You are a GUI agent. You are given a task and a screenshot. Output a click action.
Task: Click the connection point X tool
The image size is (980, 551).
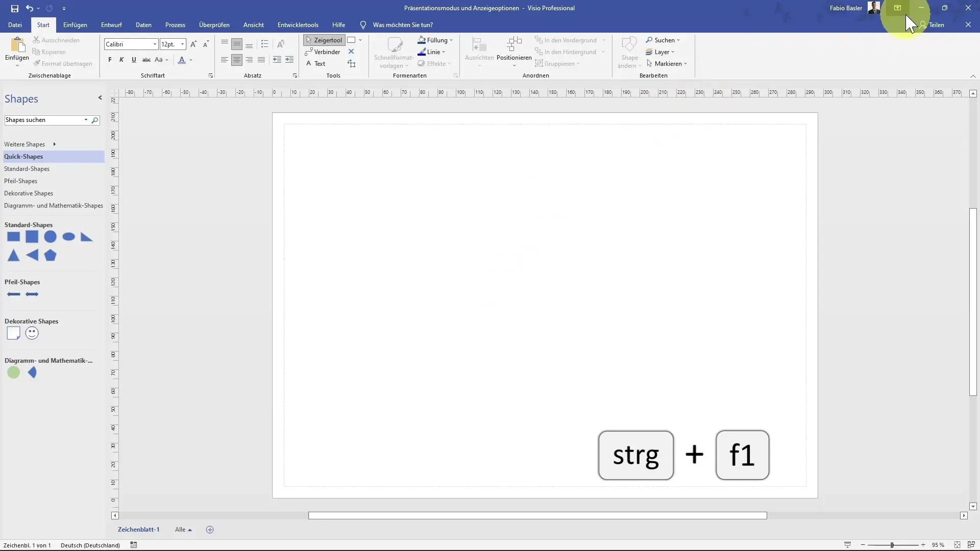351,52
